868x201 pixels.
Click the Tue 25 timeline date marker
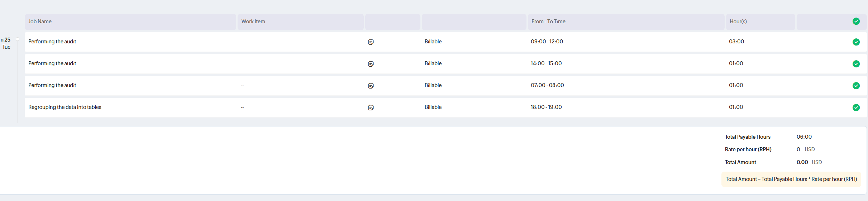click(5, 43)
